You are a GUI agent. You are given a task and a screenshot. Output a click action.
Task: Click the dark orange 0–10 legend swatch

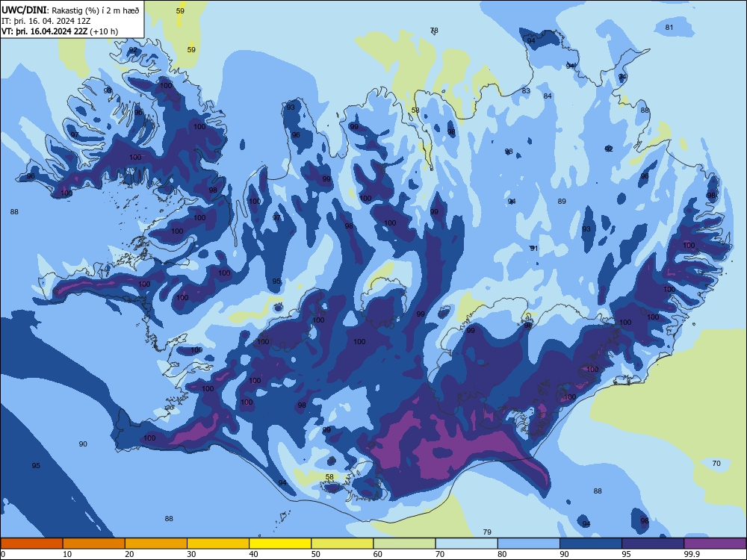(x=31, y=544)
